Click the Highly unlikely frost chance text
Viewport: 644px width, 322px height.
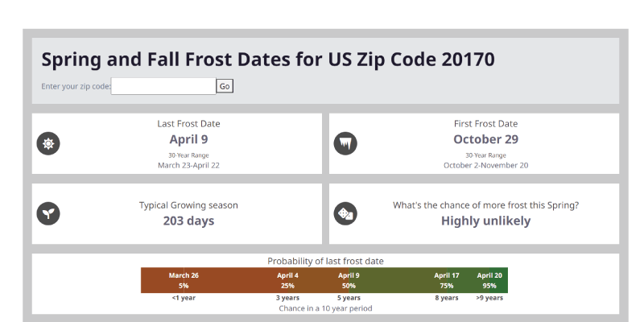486,221
